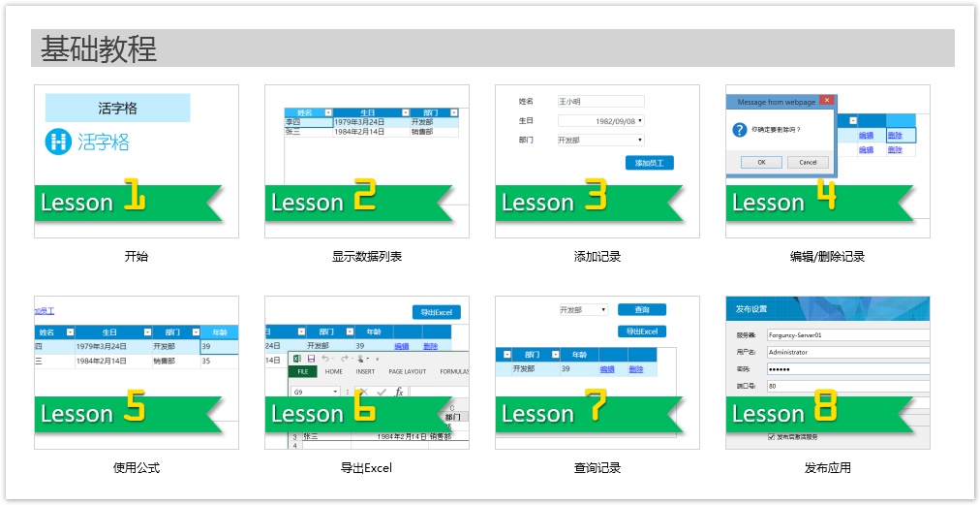Open the 生日 column filter arrow in Lesson 5 preview
This screenshot has height=505, width=980.
(x=147, y=332)
